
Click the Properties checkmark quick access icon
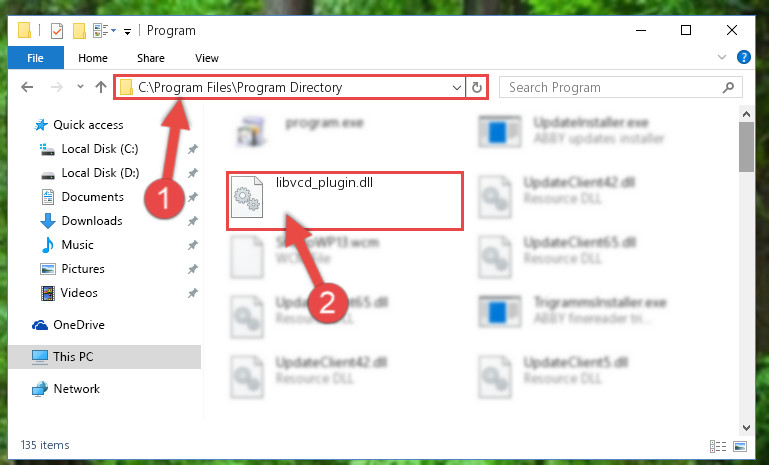(57, 31)
